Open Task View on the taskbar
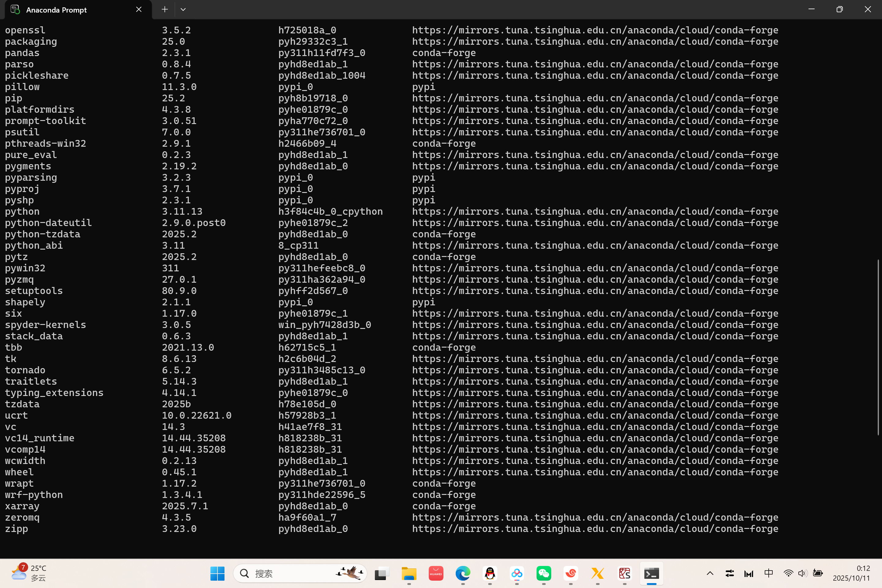The width and height of the screenshot is (882, 588). point(382,573)
